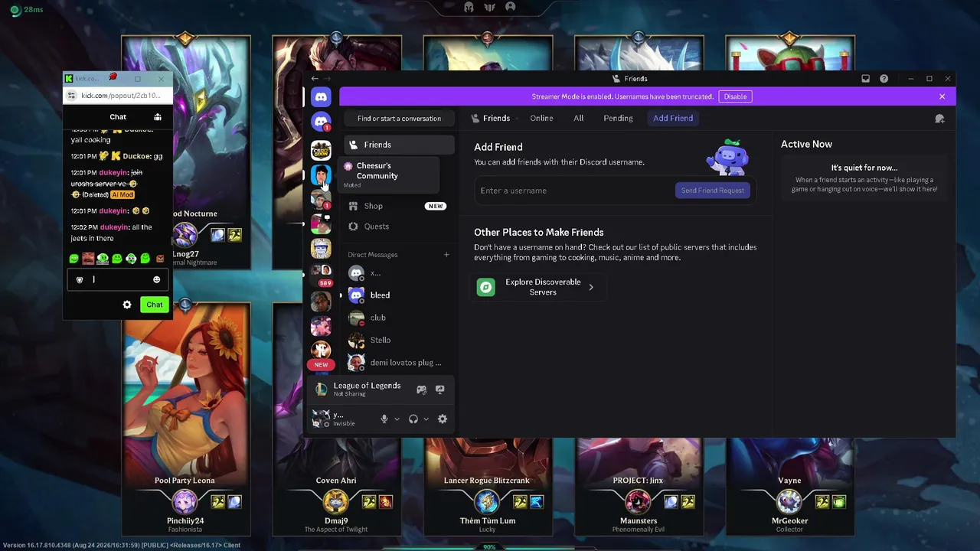Open direct message with bleed
980x551 pixels.
coord(399,295)
